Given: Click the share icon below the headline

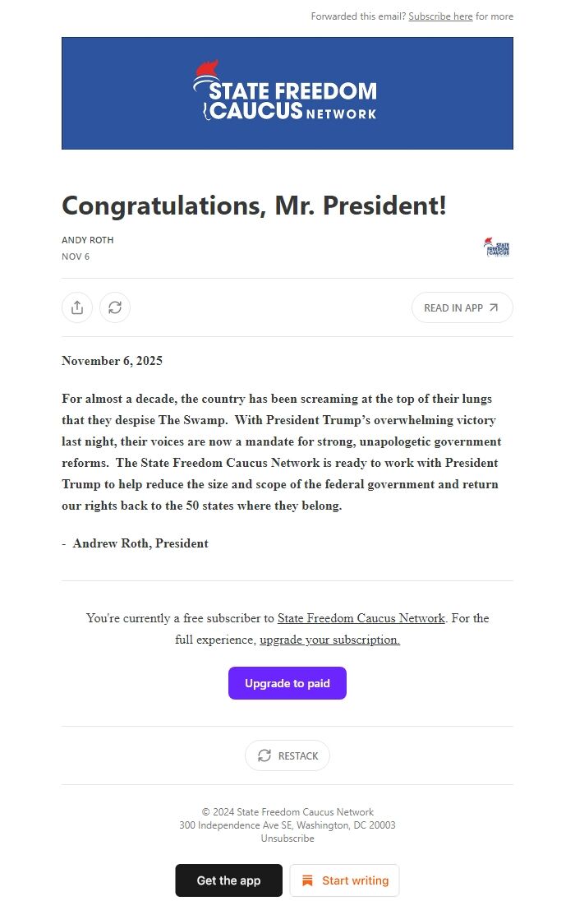Looking at the screenshot, I should 77,307.
